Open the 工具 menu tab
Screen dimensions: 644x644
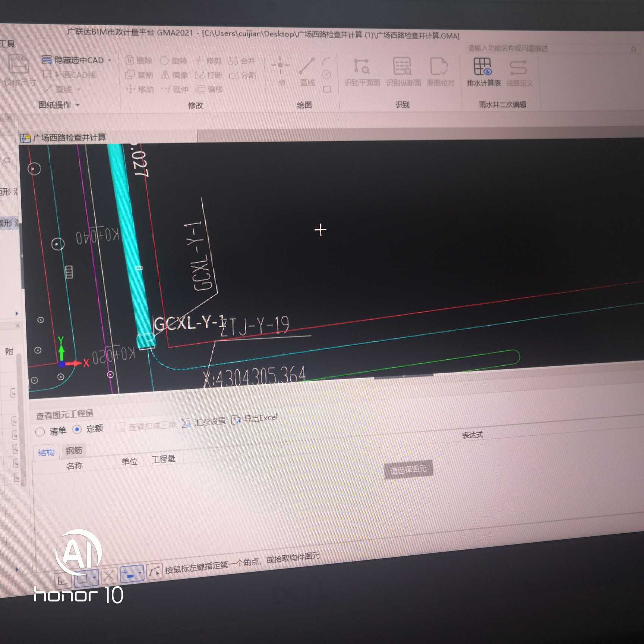coord(7,44)
